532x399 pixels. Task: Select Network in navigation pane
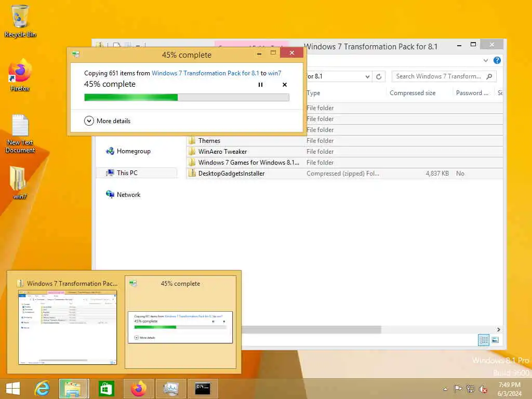123,195
